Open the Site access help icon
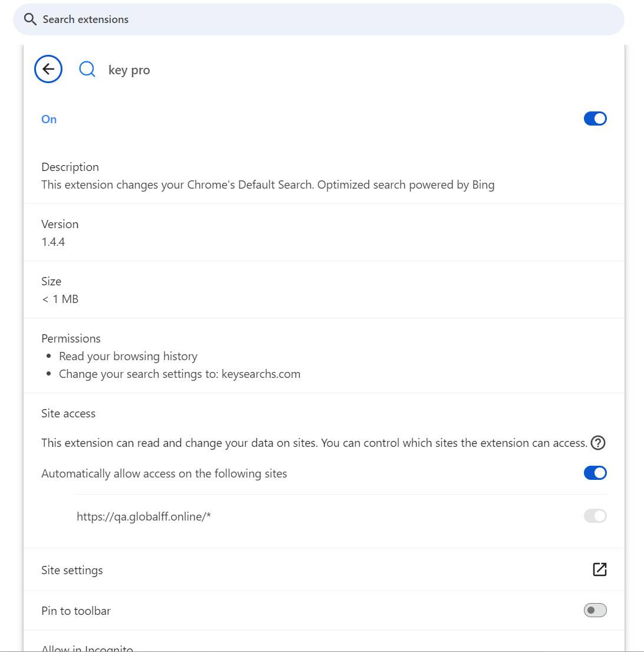This screenshot has width=644, height=652. pyautogui.click(x=597, y=443)
